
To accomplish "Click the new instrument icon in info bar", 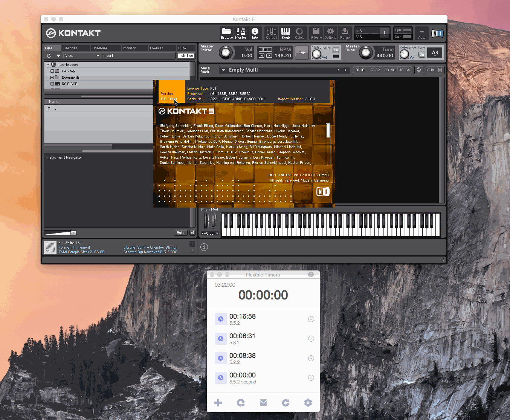I will (x=50, y=247).
